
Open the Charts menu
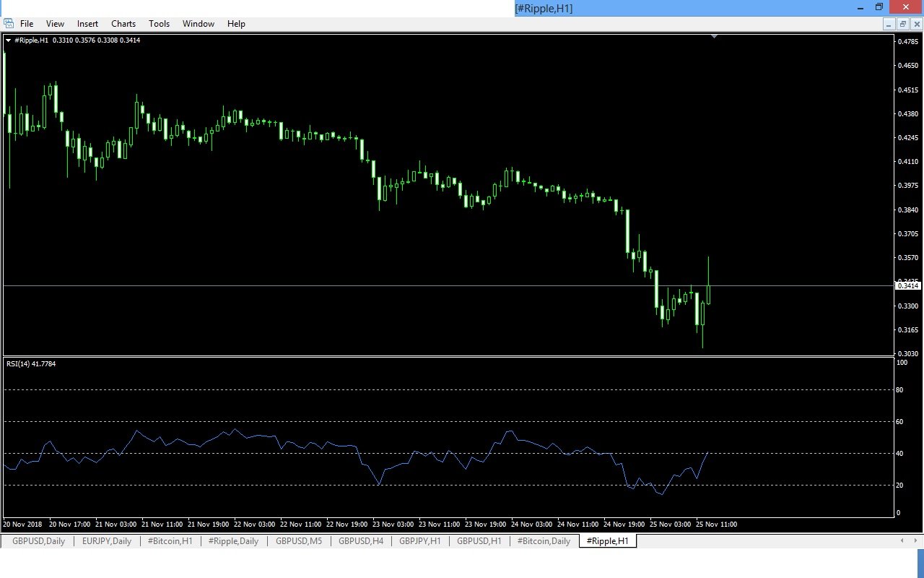123,24
